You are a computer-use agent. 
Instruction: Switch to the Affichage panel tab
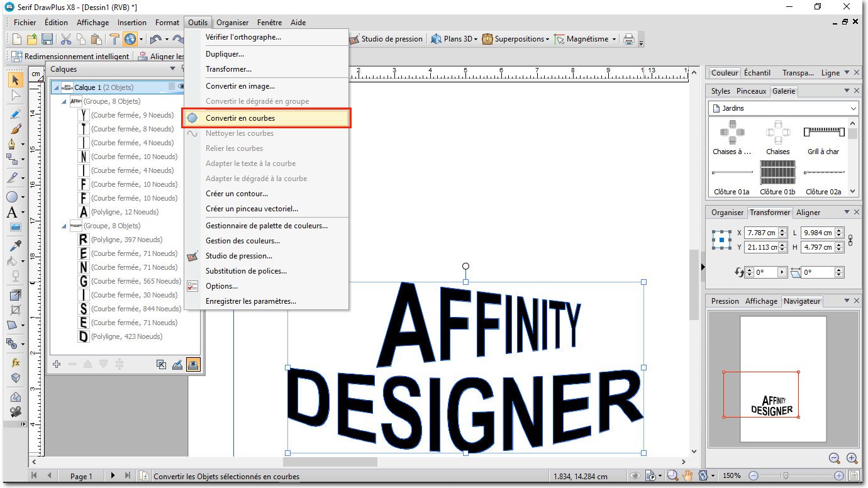click(761, 301)
